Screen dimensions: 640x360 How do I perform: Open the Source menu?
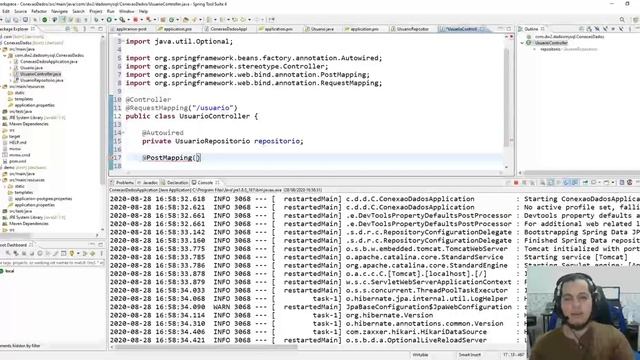pyautogui.click(x=20, y=11)
